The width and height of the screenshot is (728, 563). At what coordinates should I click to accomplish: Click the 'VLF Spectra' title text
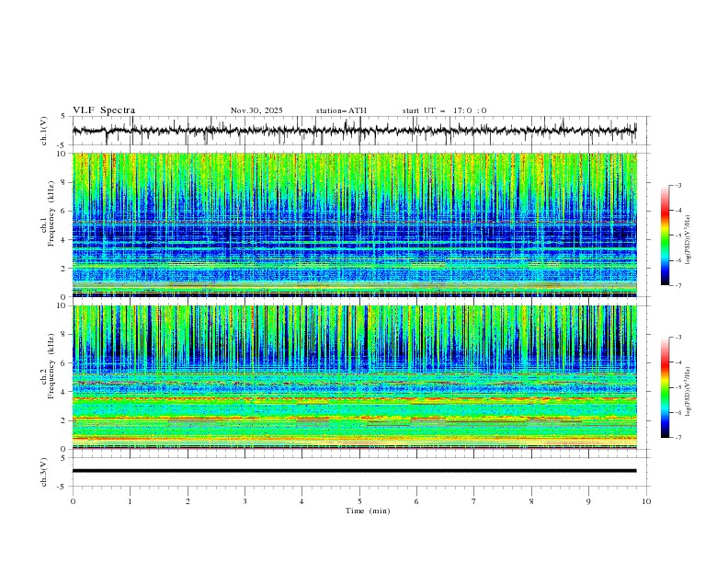point(104,110)
